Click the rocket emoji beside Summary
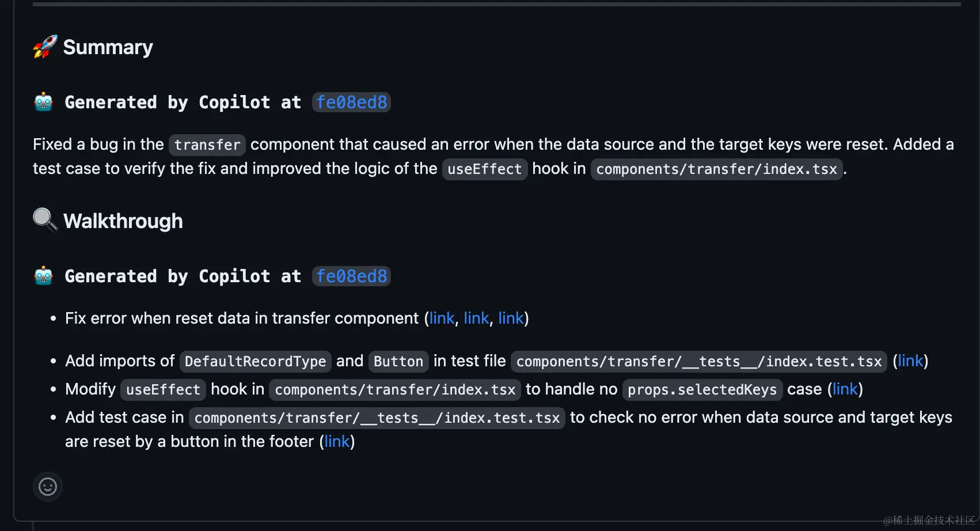This screenshot has width=980, height=531. pos(45,47)
